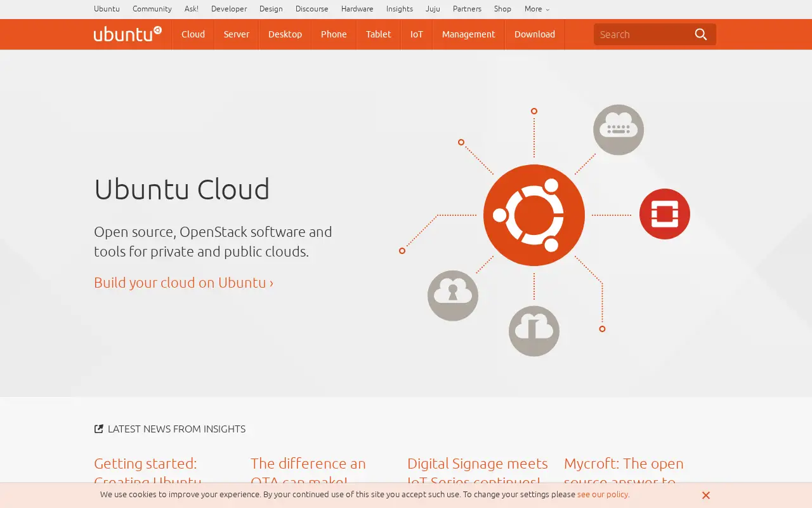Go to Community in top bar
The image size is (812, 508).
(x=152, y=9)
